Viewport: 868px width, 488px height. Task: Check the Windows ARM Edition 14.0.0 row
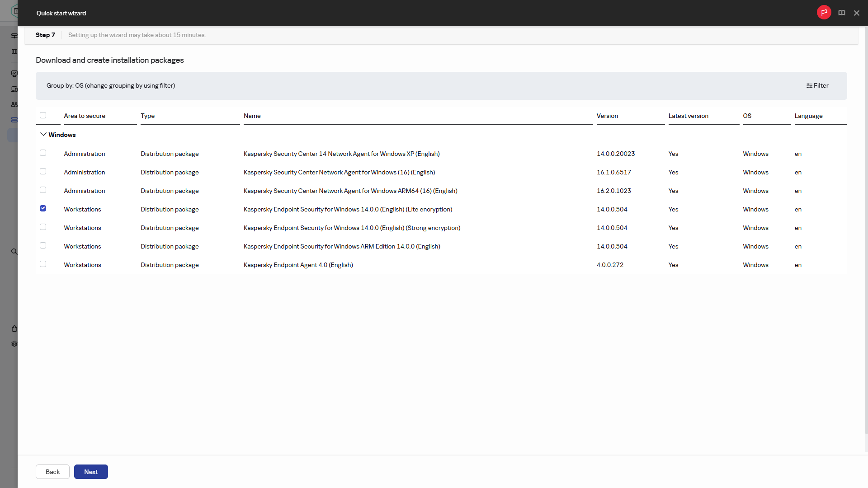[x=43, y=245]
